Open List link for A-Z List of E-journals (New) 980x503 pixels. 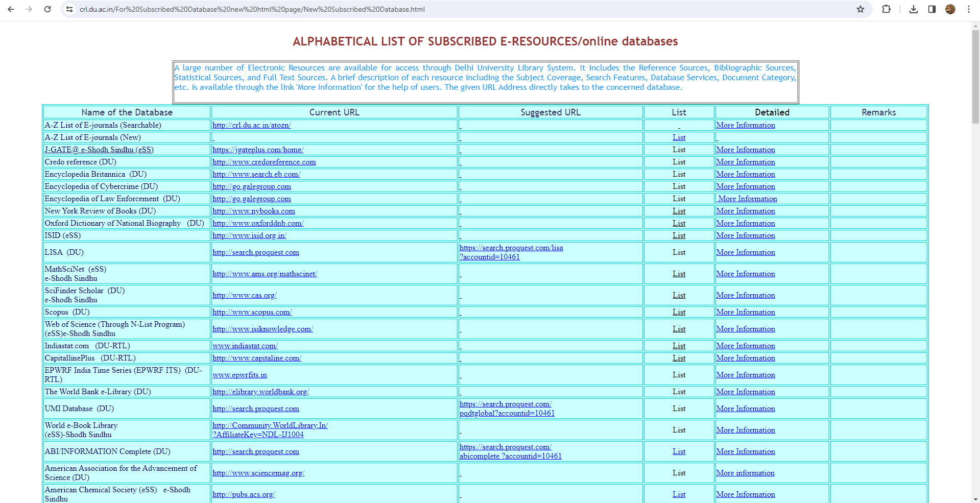pos(679,137)
